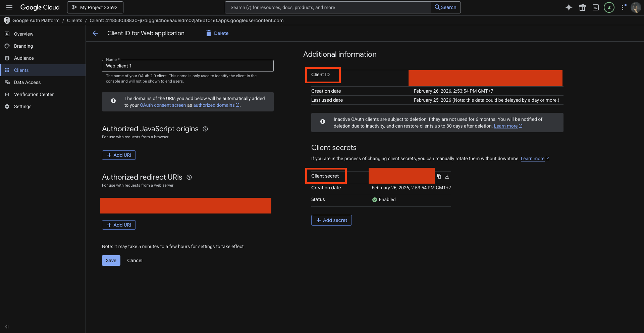This screenshot has width=644, height=333.
Task: Show help for Authorized JavaScript origins
Action: 205,129
